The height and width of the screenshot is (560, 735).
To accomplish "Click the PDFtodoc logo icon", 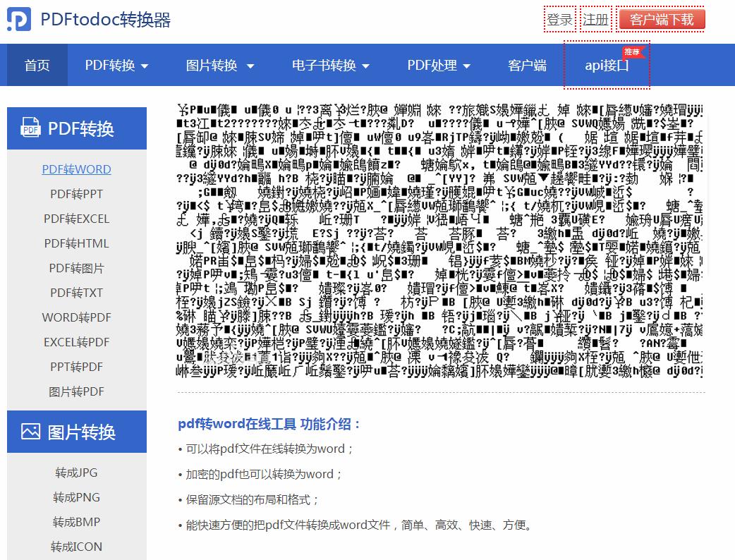I will pyautogui.click(x=19, y=18).
